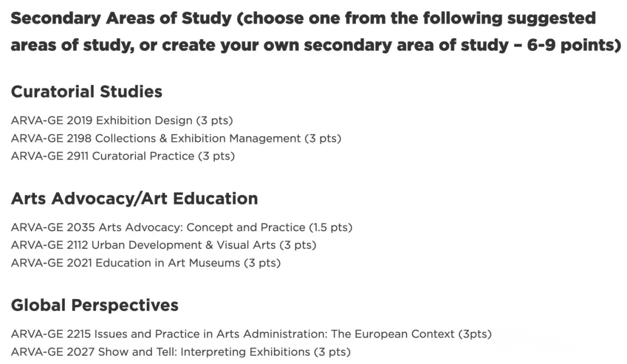Image resolution: width=627 pixels, height=364 pixels.
Task: Open Collections & Exhibition Management course title
Action: tap(198, 138)
